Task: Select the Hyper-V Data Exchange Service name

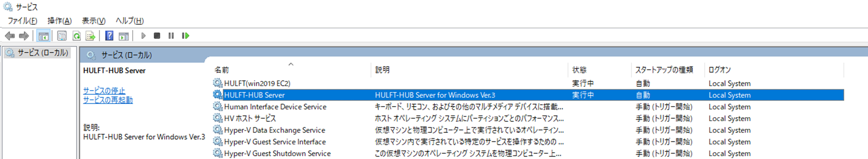Action: tap(274, 130)
